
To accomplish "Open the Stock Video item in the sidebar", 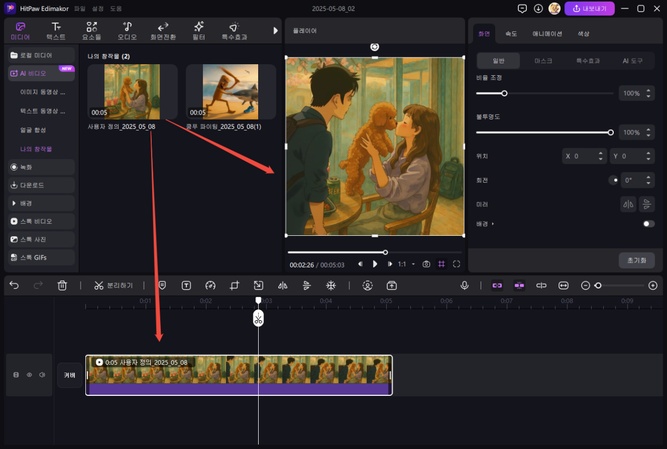I will point(41,221).
